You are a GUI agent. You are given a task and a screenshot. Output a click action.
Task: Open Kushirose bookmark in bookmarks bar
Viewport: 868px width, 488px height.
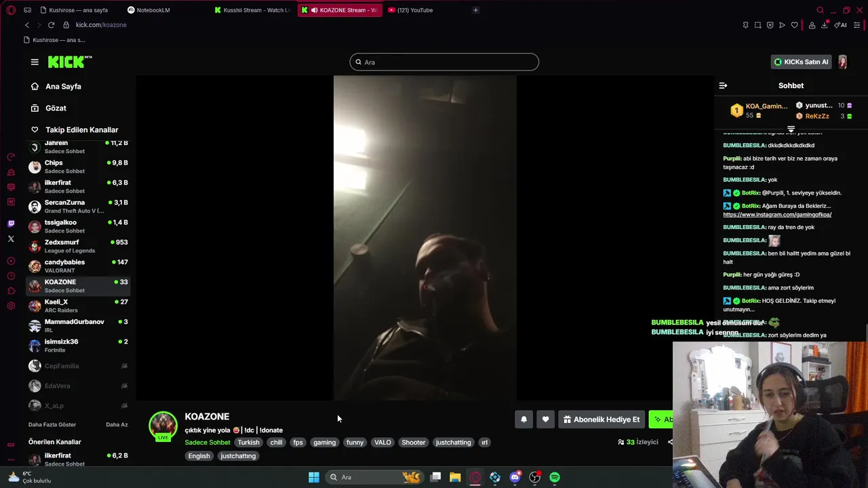(x=54, y=40)
